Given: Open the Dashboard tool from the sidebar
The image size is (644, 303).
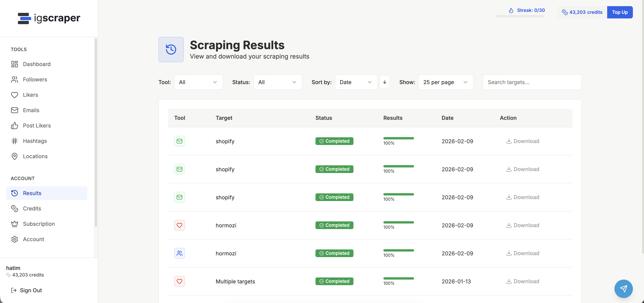Looking at the screenshot, I should (37, 64).
